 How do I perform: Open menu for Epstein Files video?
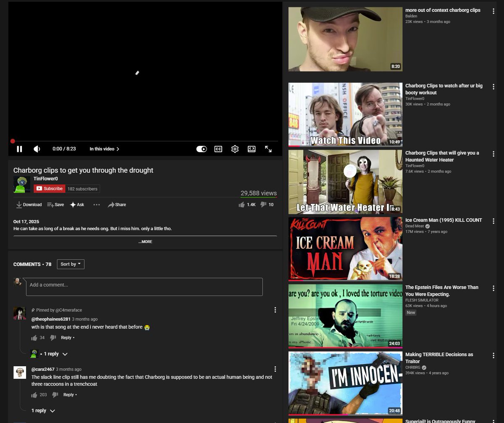[494, 288]
